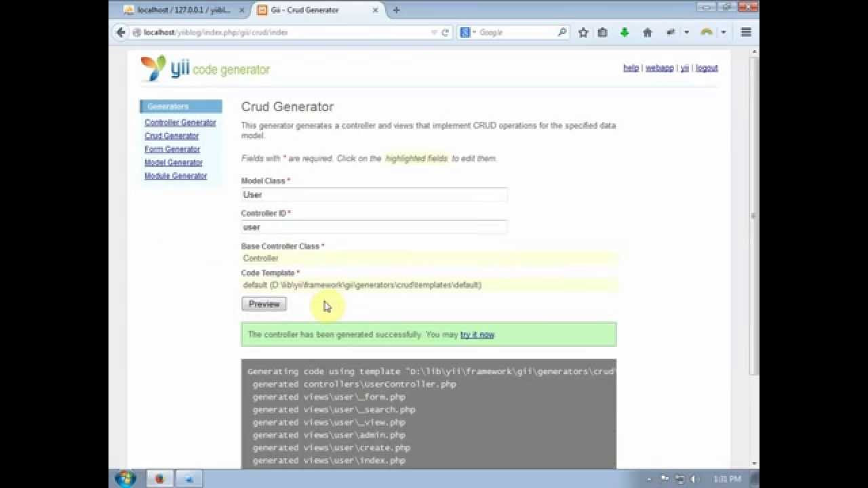Image resolution: width=868 pixels, height=488 pixels.
Task: Close the localhost phpMyAdmin tab
Action: point(241,10)
